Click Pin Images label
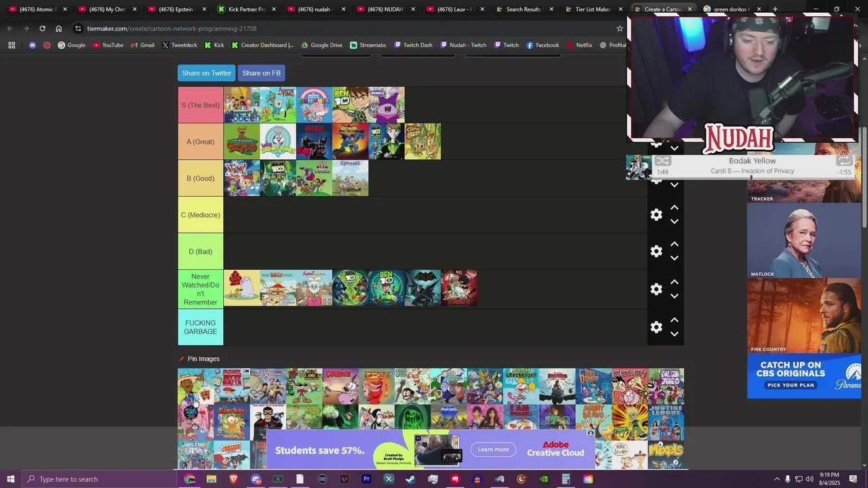868x488 pixels. 203,359
